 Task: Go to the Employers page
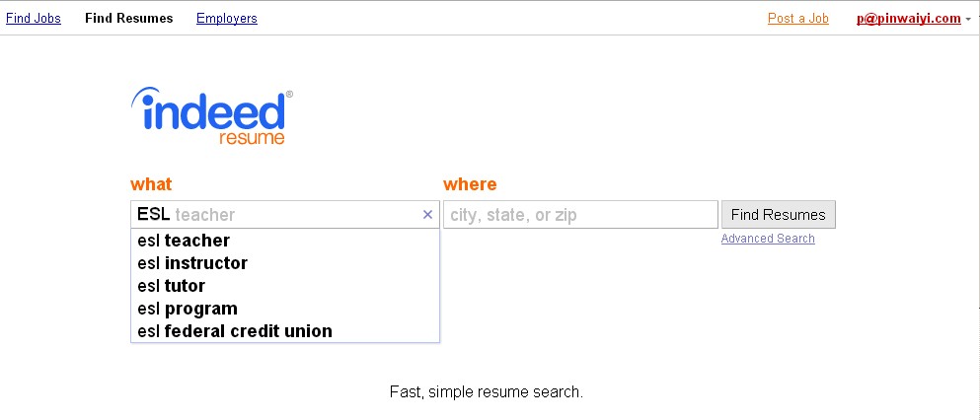point(226,19)
